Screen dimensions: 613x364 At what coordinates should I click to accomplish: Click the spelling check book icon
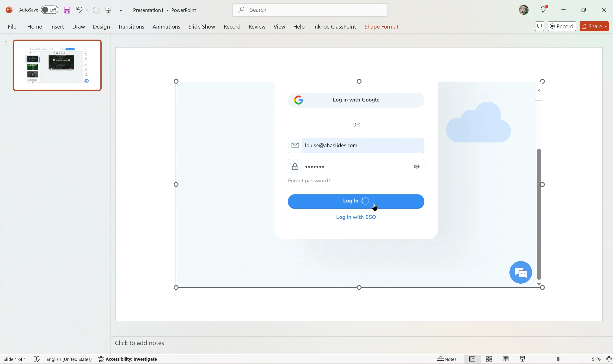point(37,359)
